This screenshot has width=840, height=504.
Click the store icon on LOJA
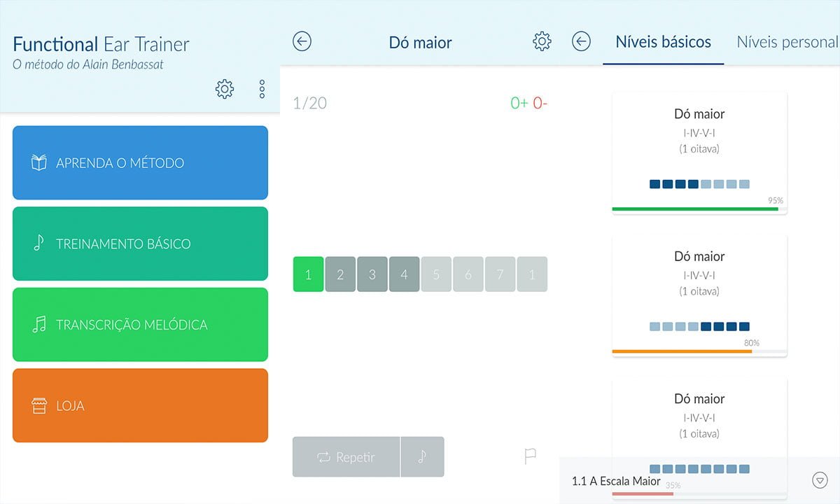tap(39, 406)
